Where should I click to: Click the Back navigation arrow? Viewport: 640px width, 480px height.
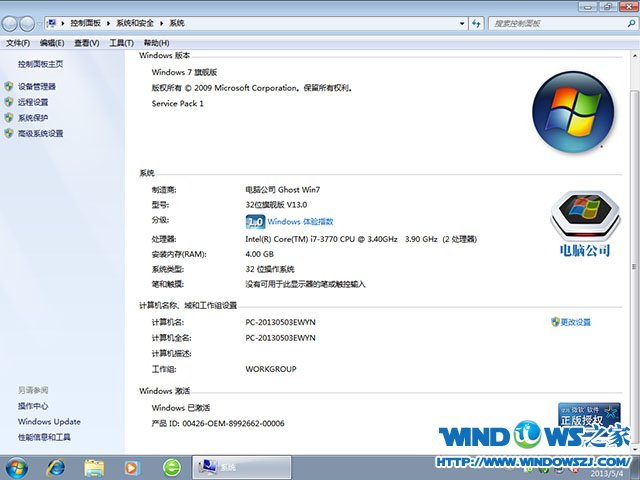[x=10, y=24]
